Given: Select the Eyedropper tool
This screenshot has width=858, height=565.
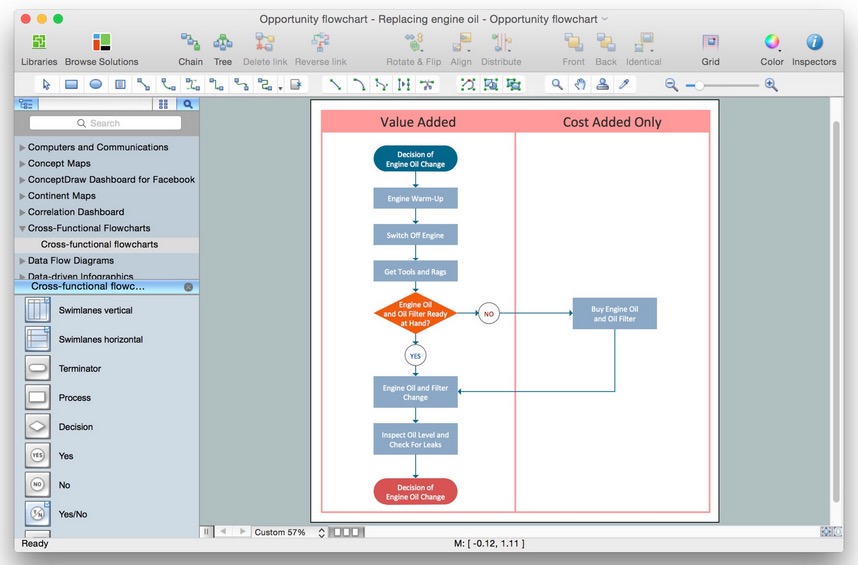Looking at the screenshot, I should pos(625,85).
